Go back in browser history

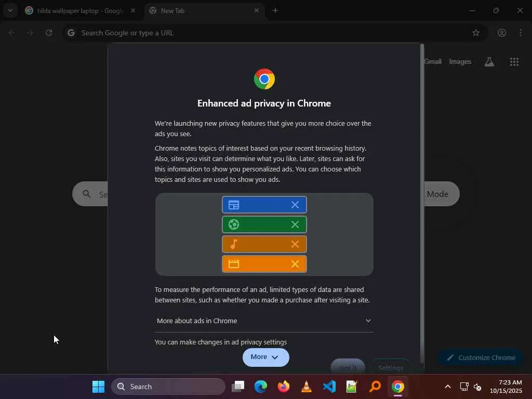coord(11,33)
